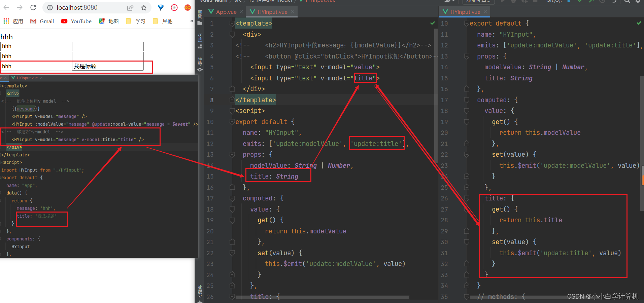This screenshot has height=303, width=644.
Task: Open the 其他 bookmark folder
Action: pyautogui.click(x=163, y=21)
